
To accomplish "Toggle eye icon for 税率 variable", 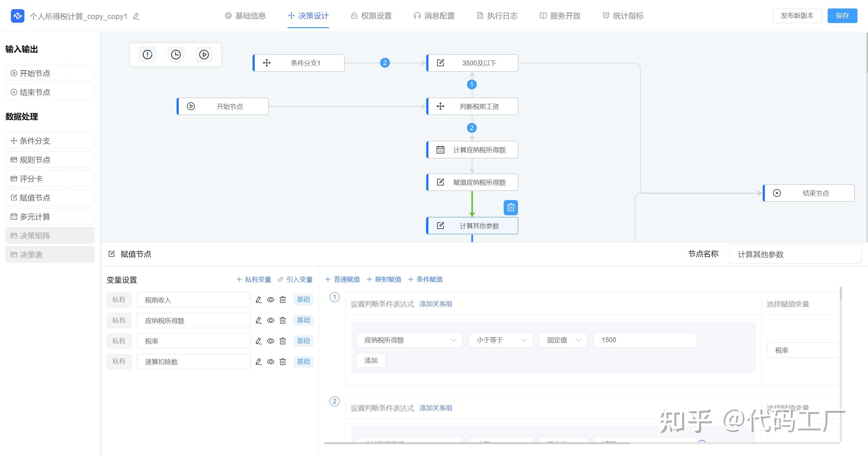I will point(270,341).
